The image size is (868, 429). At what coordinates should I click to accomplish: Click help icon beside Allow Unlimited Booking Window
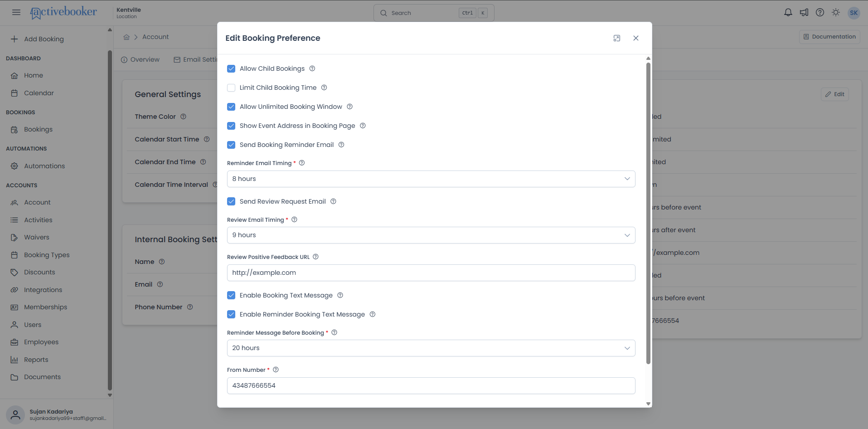click(x=350, y=107)
